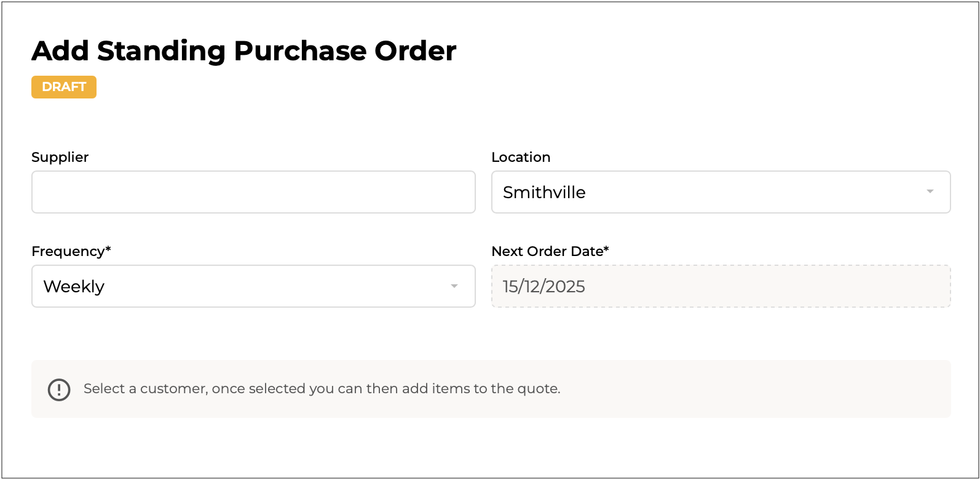Viewport: 980px width, 480px height.
Task: Click the Supplier field label
Action: [x=60, y=157]
